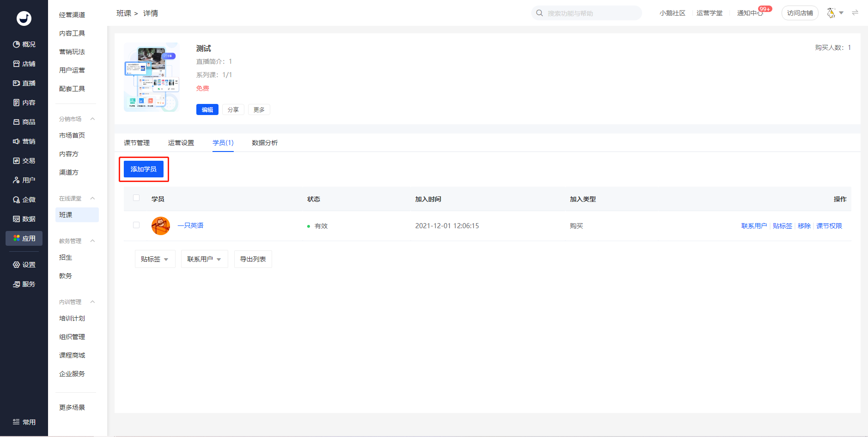
Task: Open 通知中心 notification center
Action: coord(750,13)
